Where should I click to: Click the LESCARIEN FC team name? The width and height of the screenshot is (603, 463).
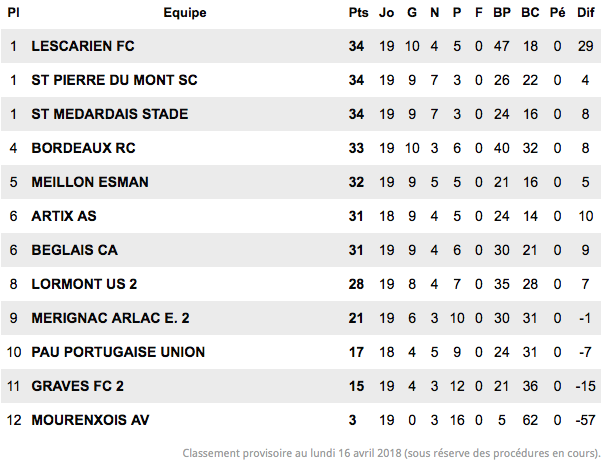(x=83, y=46)
